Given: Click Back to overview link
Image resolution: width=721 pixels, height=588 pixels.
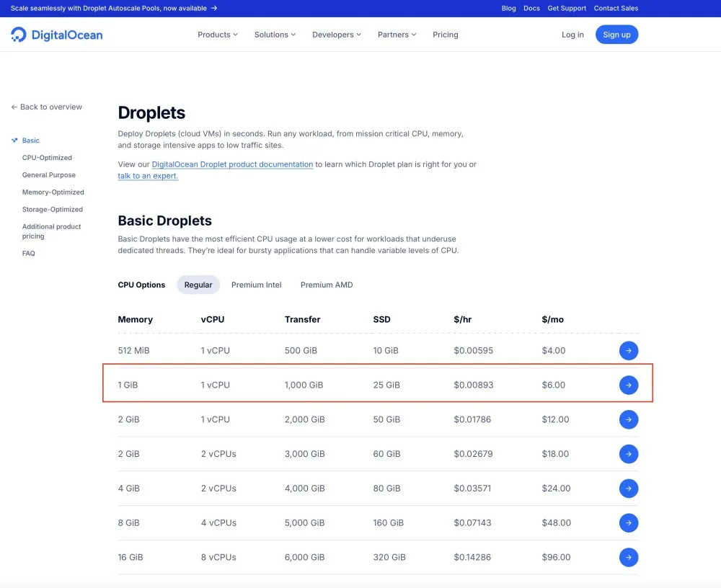Looking at the screenshot, I should [46, 107].
